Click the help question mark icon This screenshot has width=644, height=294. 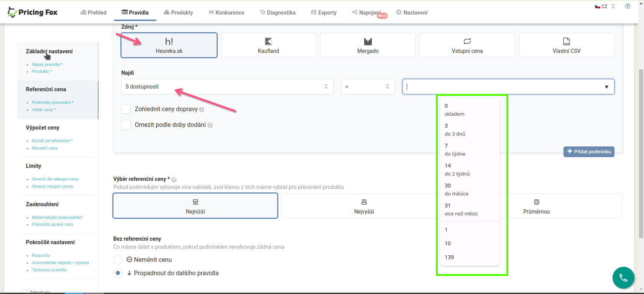[628, 6]
